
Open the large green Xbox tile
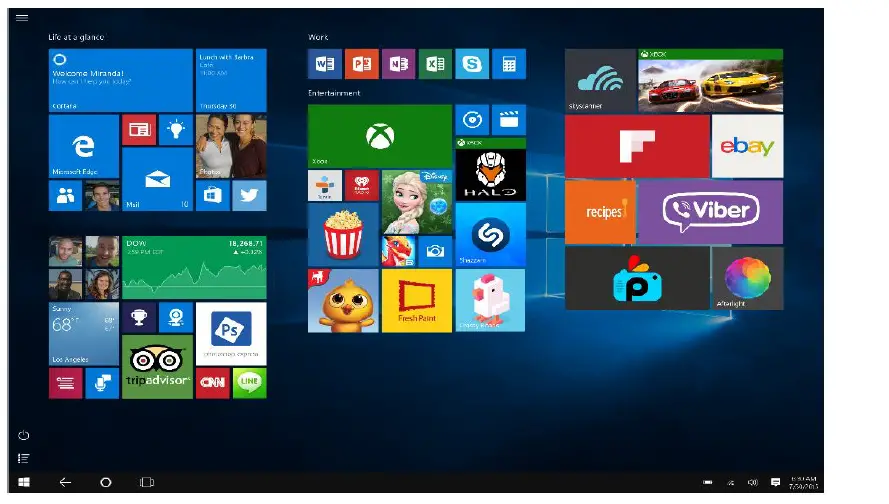[x=380, y=136]
